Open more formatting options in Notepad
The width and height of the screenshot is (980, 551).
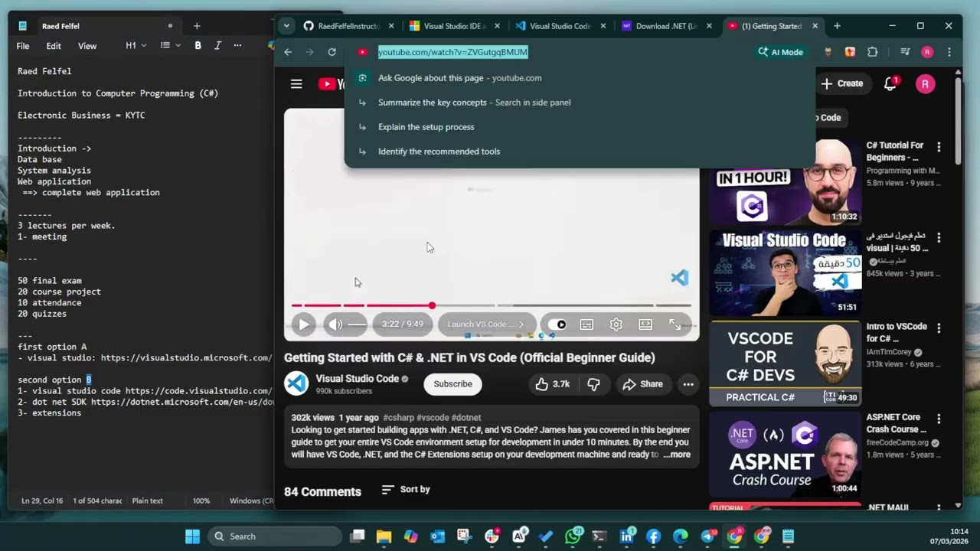pos(237,46)
